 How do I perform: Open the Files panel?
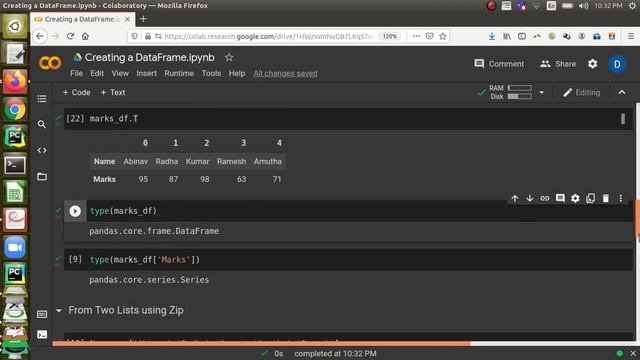click(x=42, y=177)
